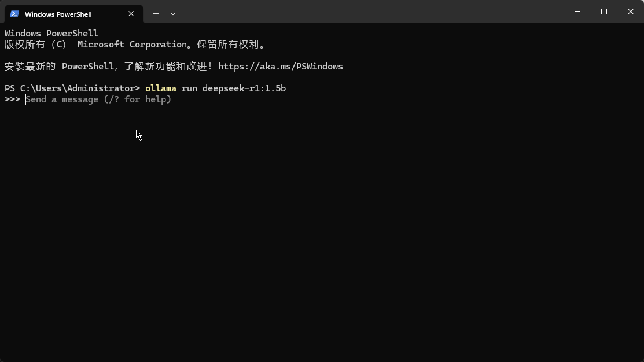644x362 pixels.
Task: Select the Windows PowerShell tab
Action: tap(64, 14)
